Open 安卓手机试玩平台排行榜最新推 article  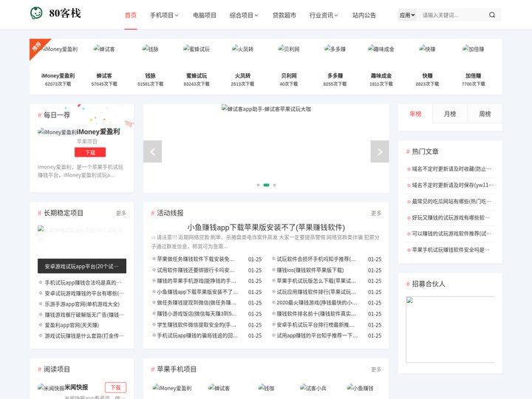316,324
